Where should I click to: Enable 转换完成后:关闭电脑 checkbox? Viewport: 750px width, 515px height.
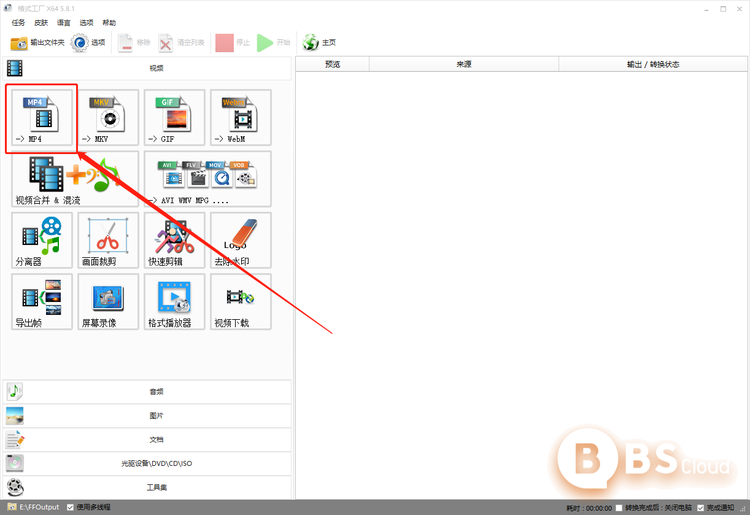pos(619,508)
